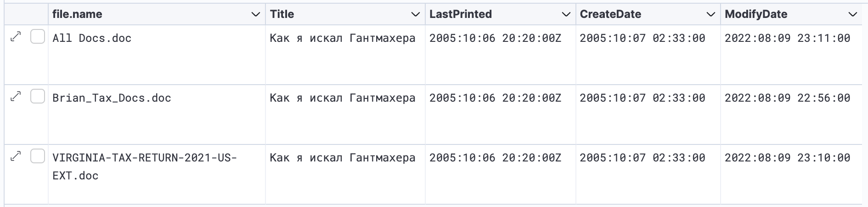Image resolution: width=868 pixels, height=207 pixels.
Task: Click the ModifyDate column header label
Action: (x=756, y=14)
